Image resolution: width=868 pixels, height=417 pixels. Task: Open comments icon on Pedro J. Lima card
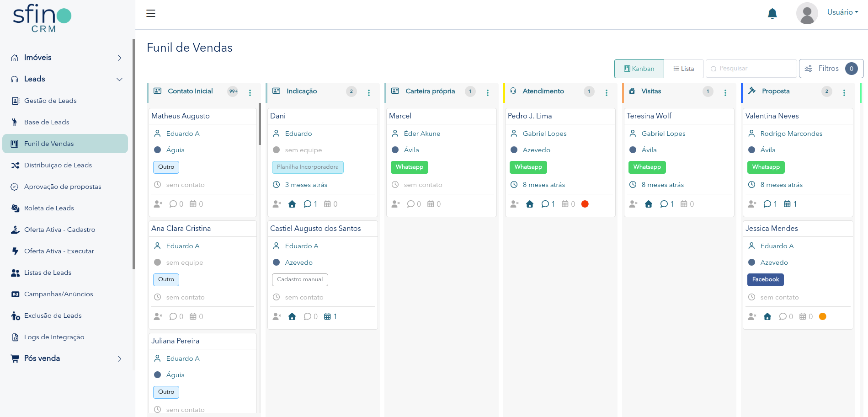coord(545,204)
